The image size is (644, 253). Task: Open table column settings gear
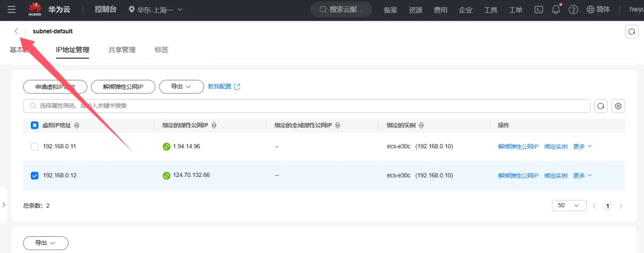[618, 106]
